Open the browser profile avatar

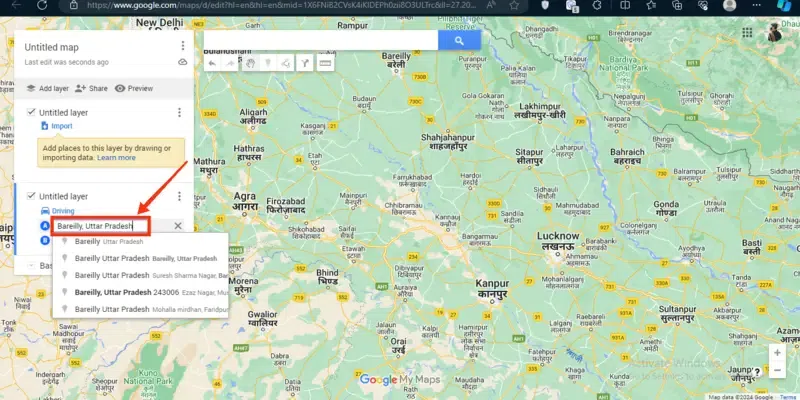coord(730,5)
